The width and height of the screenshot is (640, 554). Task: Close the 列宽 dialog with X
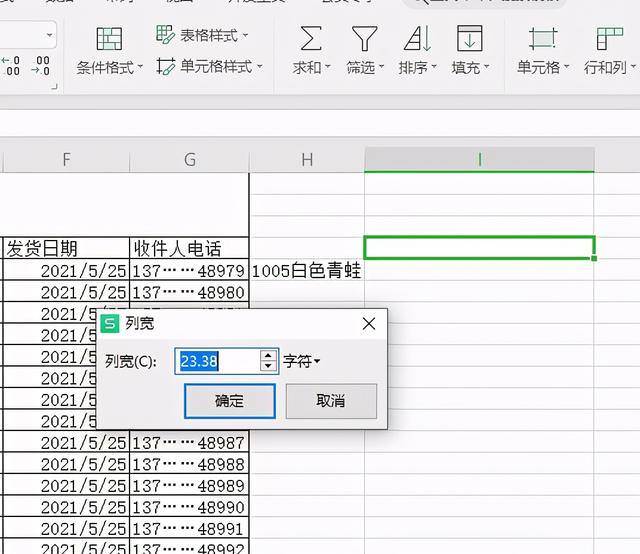coord(369,324)
